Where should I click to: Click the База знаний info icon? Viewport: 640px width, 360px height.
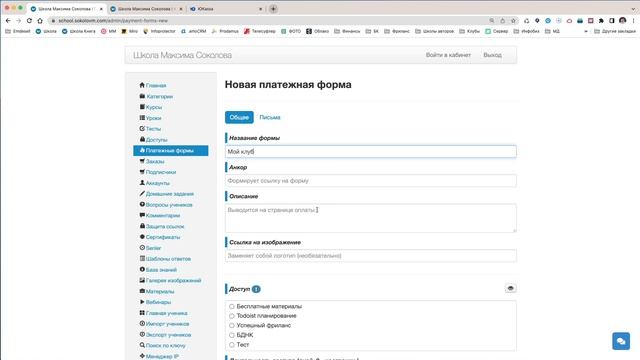[142, 269]
